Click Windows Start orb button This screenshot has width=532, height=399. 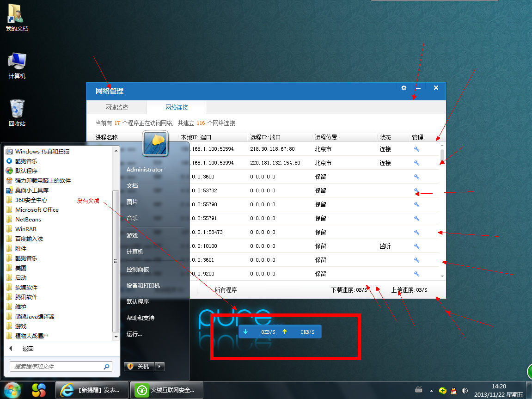[x=12, y=390]
